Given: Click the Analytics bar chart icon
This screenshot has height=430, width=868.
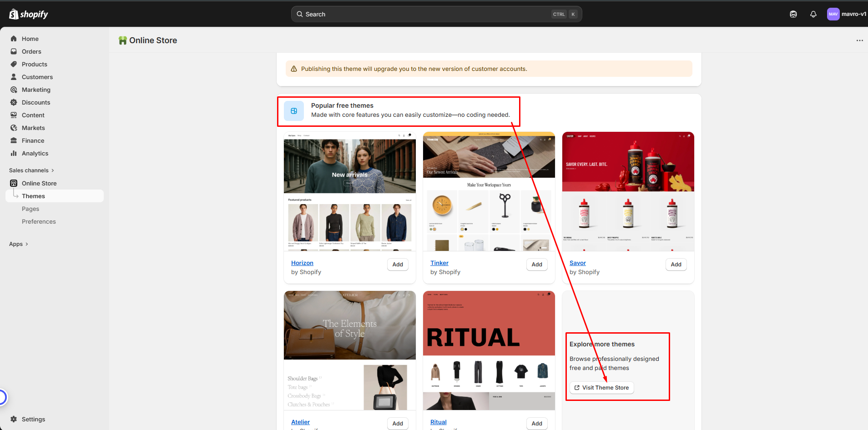Looking at the screenshot, I should (x=14, y=153).
